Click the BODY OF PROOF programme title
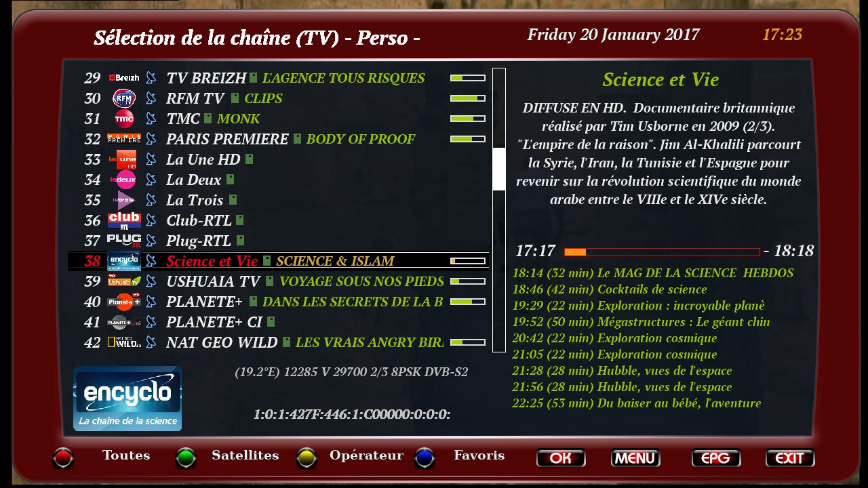The width and height of the screenshot is (868, 488). pyautogui.click(x=361, y=139)
